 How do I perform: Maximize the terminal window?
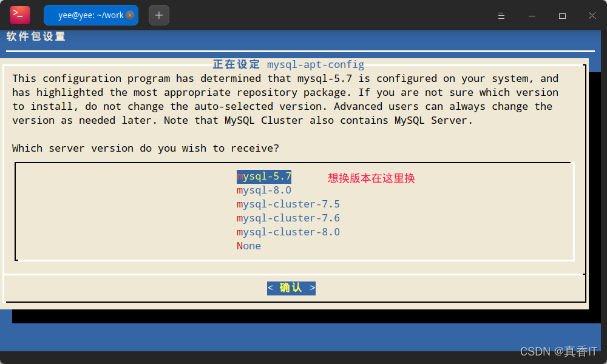pos(562,16)
